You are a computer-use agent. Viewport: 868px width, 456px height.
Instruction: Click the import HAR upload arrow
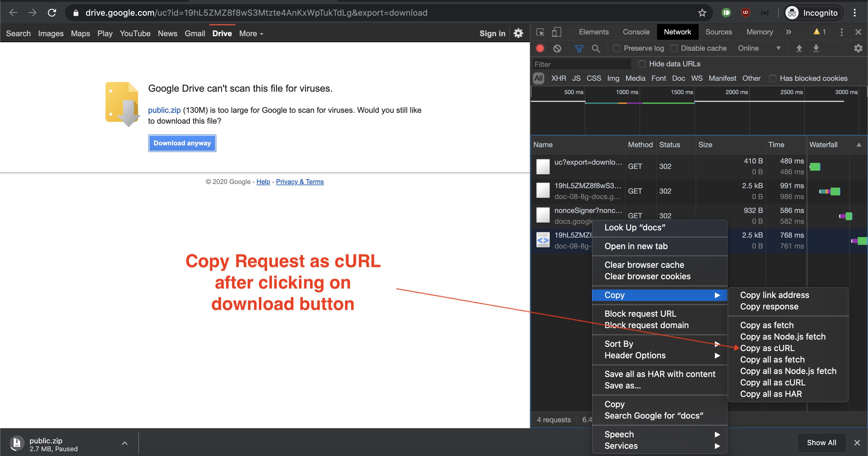(799, 48)
